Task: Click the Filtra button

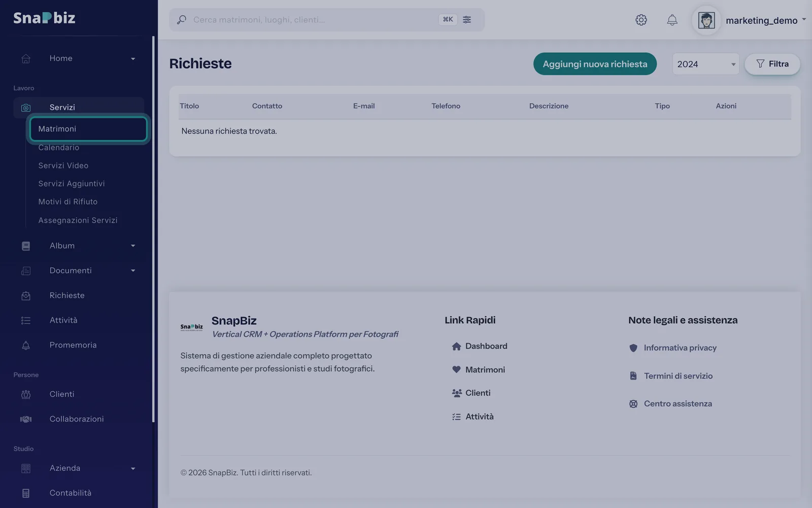Action: pyautogui.click(x=772, y=64)
